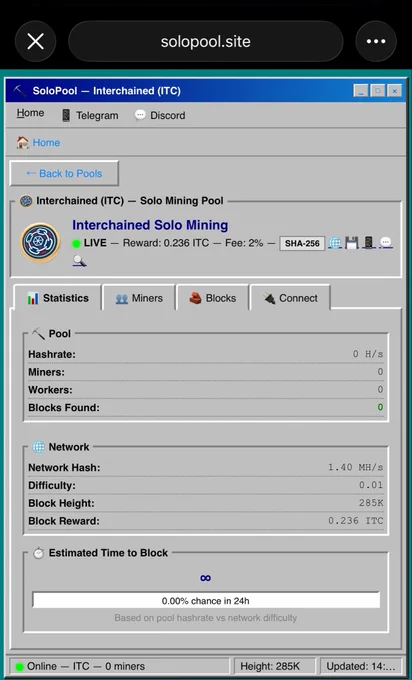Image resolution: width=412 pixels, height=680 pixels.
Task: Switch to the Miners tab
Action: (x=139, y=298)
